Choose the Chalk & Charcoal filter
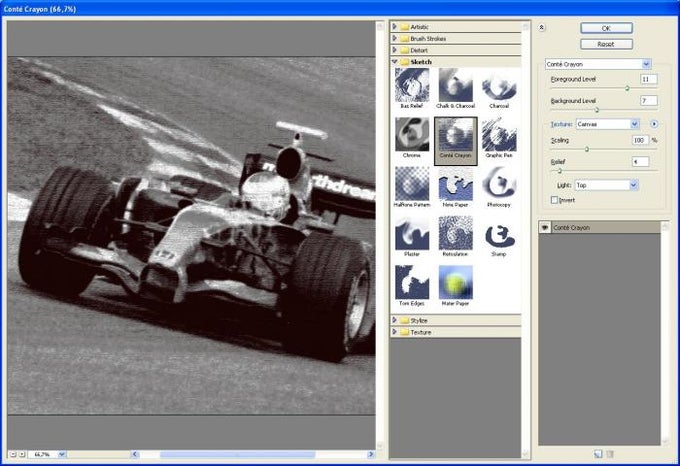 (455, 87)
